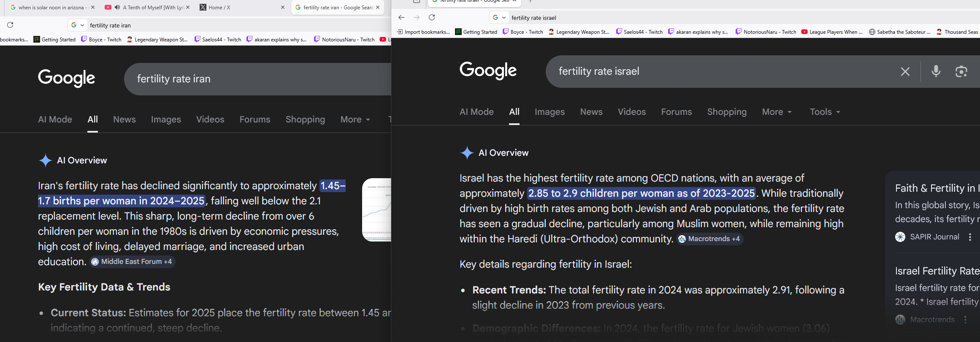Open Boyce - Twitch bookmark in iran window
The image size is (980, 342).
101,40
